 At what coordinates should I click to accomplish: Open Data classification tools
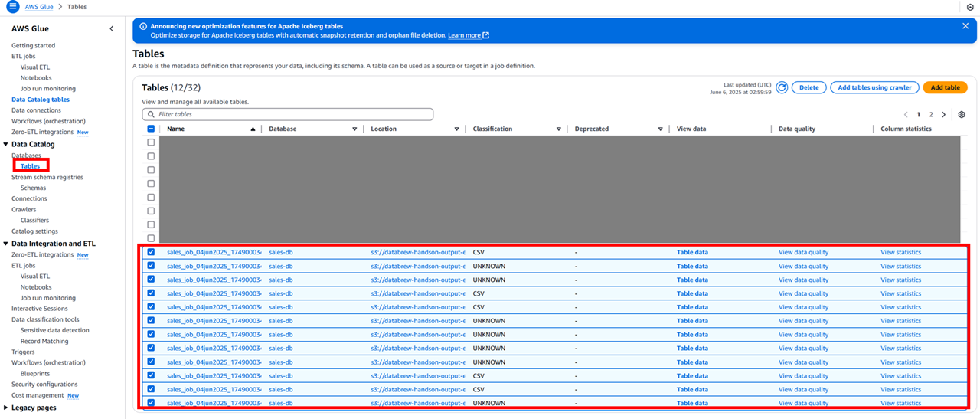(45, 319)
